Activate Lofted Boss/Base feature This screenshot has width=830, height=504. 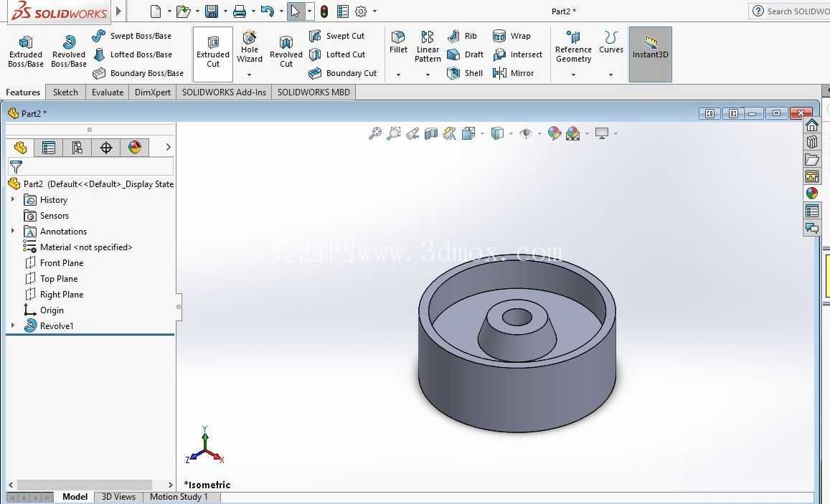[x=133, y=54]
